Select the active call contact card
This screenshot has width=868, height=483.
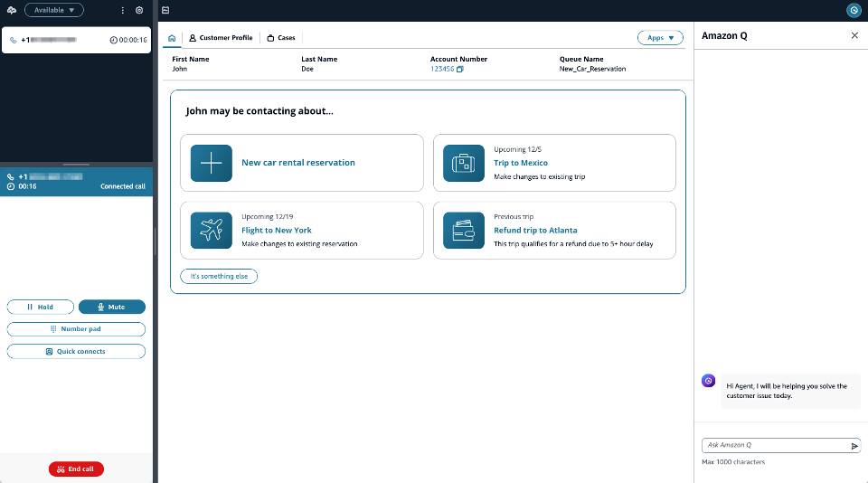click(76, 40)
